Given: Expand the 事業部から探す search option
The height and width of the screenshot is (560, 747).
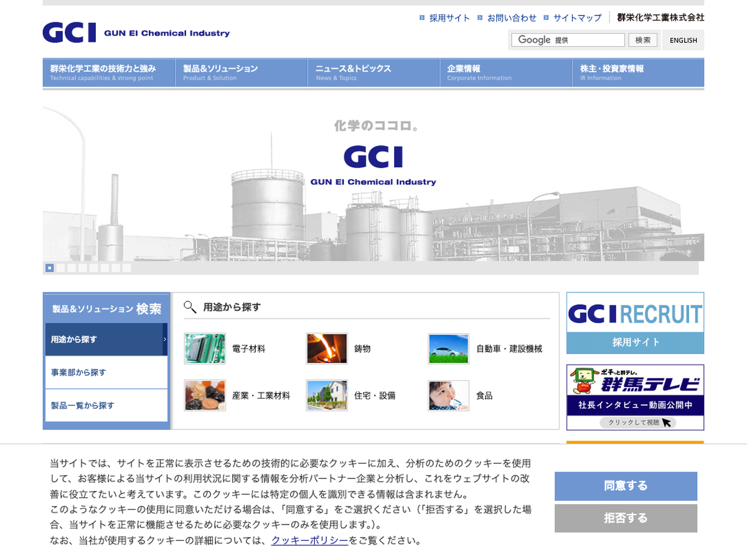Looking at the screenshot, I should (x=106, y=372).
